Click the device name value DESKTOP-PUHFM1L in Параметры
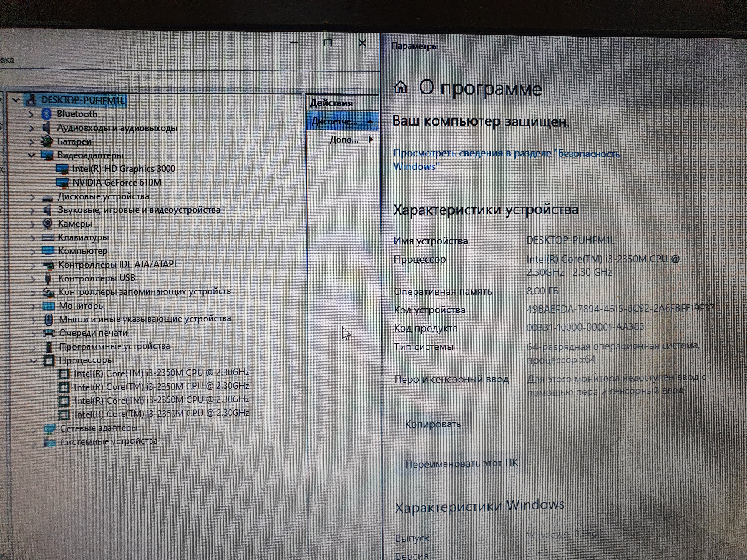This screenshot has width=747, height=560. pyautogui.click(x=570, y=240)
